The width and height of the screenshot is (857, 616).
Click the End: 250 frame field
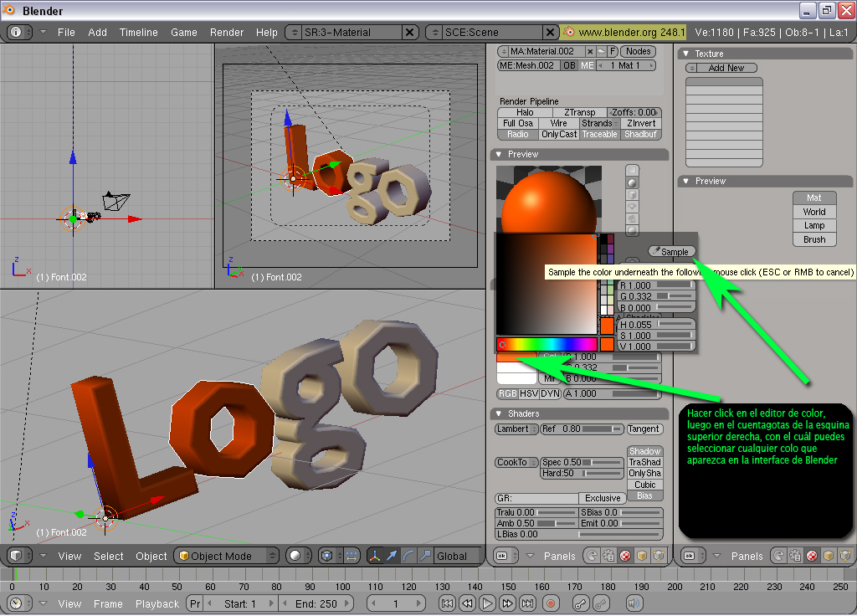coord(316,603)
